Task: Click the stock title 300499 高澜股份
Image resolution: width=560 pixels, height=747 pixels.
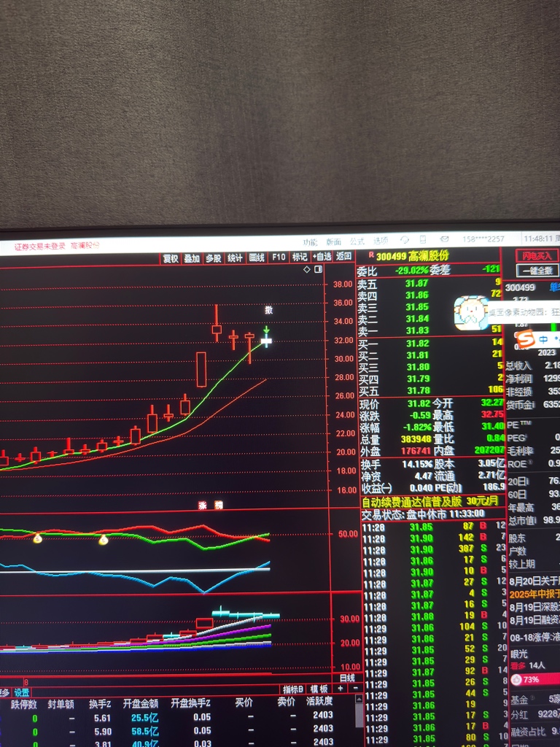Action: 412,256
